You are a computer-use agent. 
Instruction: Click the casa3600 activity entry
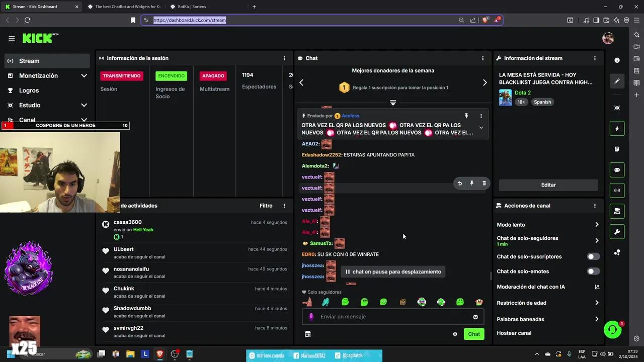tap(194, 229)
